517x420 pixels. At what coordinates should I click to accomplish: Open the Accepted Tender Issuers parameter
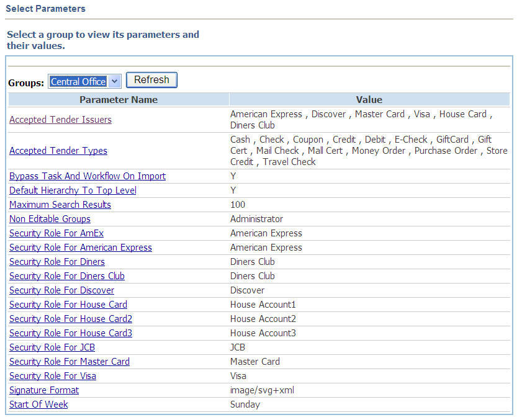pos(60,119)
